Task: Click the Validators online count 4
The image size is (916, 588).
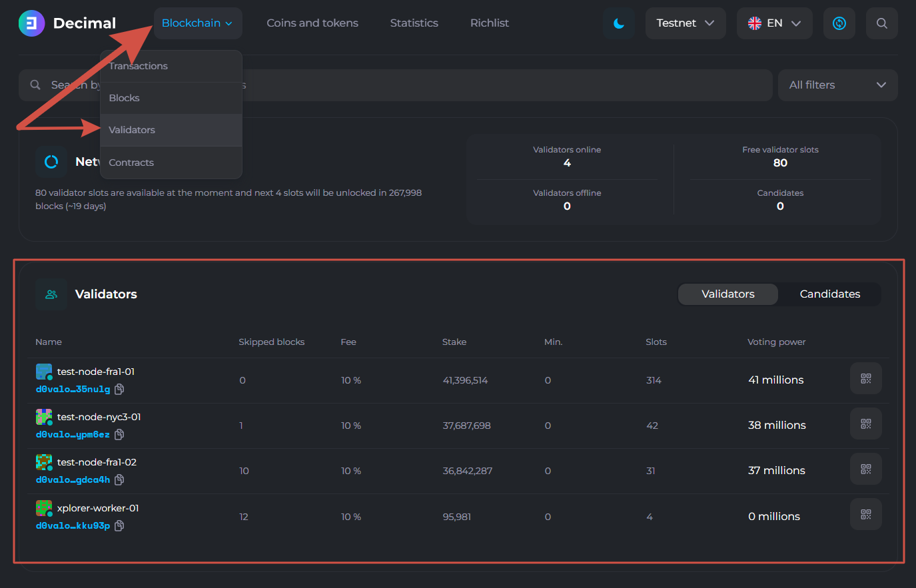Action: (x=567, y=163)
